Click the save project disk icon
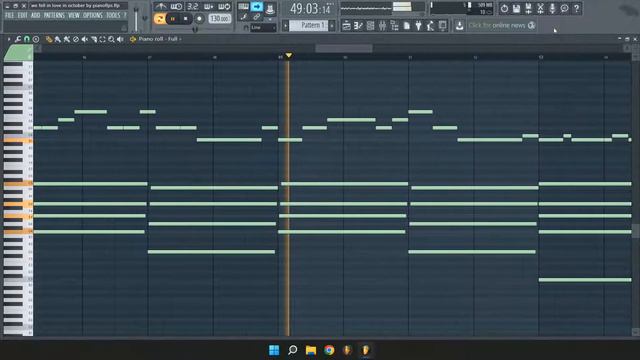 click(x=516, y=8)
